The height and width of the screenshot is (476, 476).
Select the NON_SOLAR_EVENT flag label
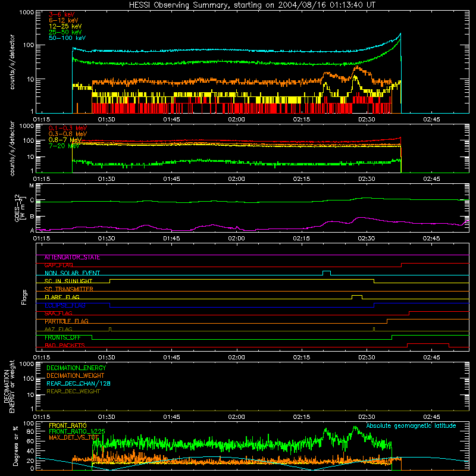72,273
